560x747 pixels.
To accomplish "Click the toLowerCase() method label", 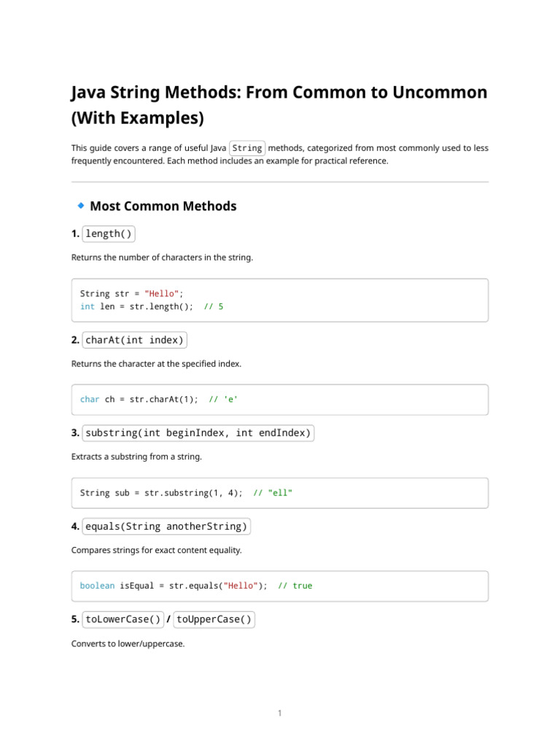I will (x=123, y=619).
